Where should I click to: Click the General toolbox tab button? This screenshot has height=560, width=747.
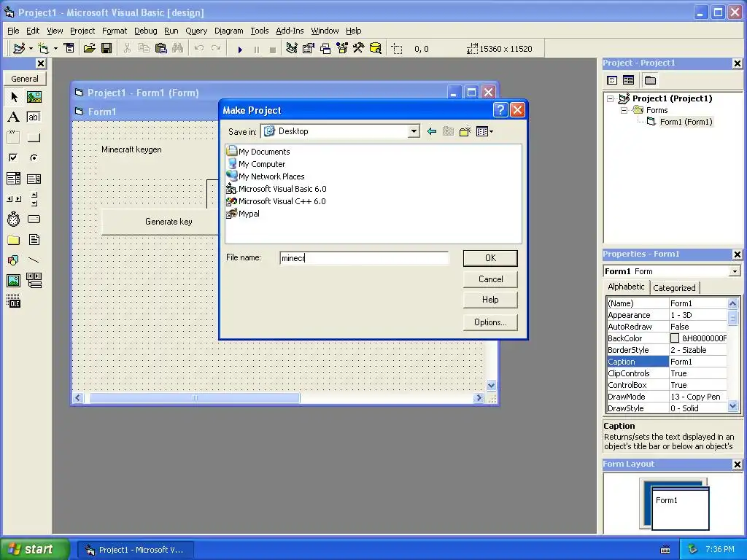click(25, 79)
